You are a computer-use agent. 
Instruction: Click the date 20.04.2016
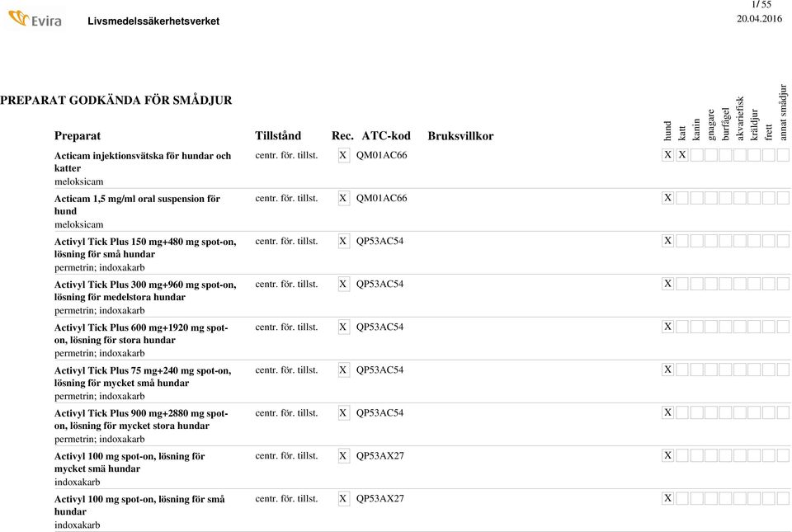pyautogui.click(x=759, y=18)
